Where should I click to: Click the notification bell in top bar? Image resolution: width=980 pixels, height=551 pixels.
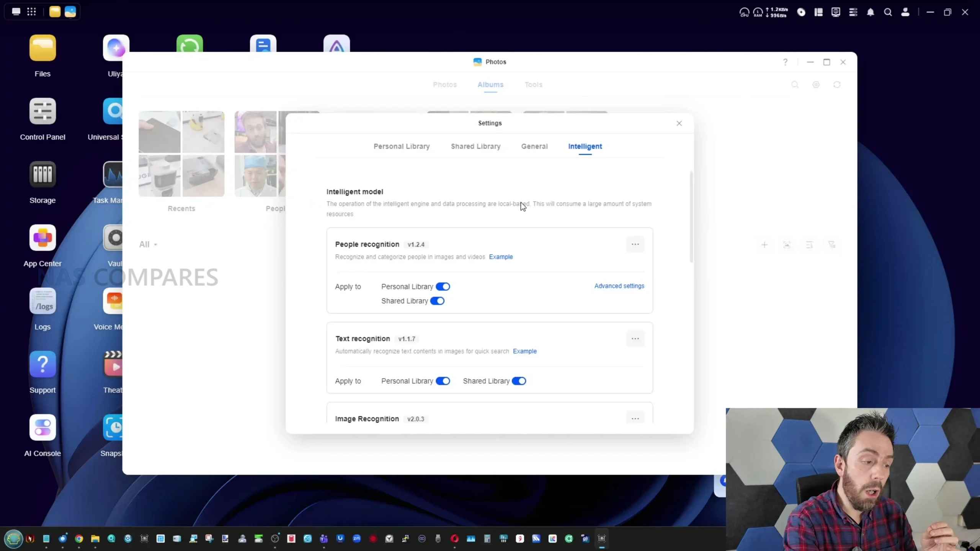pos(870,12)
